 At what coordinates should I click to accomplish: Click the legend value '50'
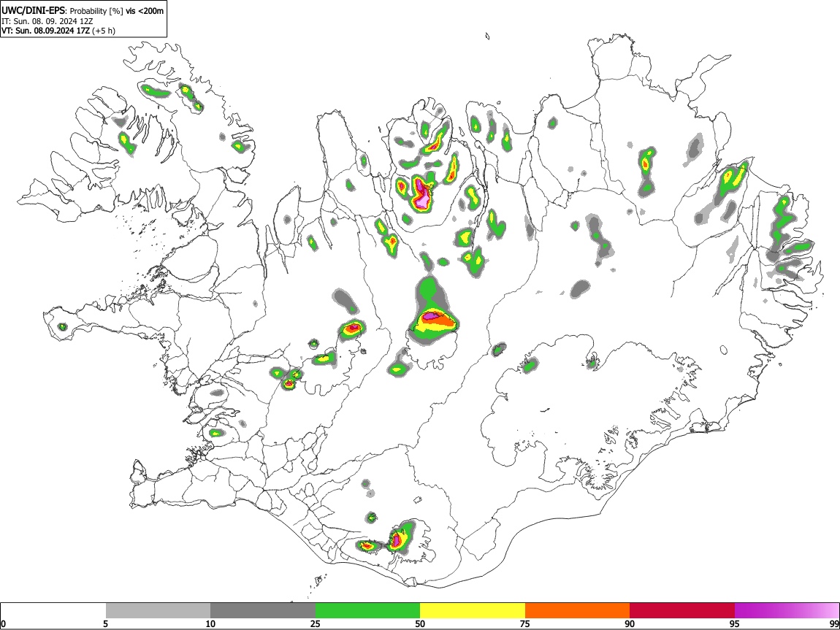[420, 623]
